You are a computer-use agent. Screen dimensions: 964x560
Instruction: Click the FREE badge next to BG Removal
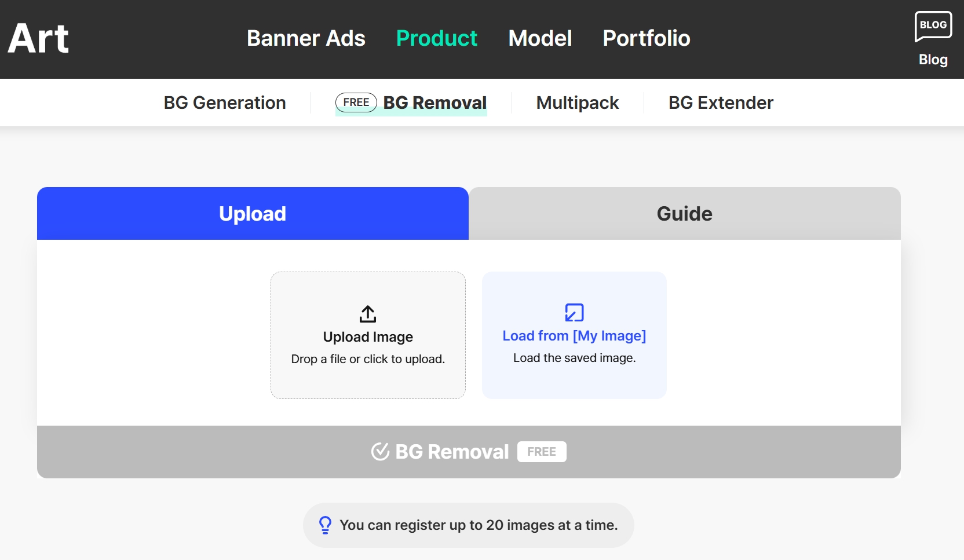[356, 102]
